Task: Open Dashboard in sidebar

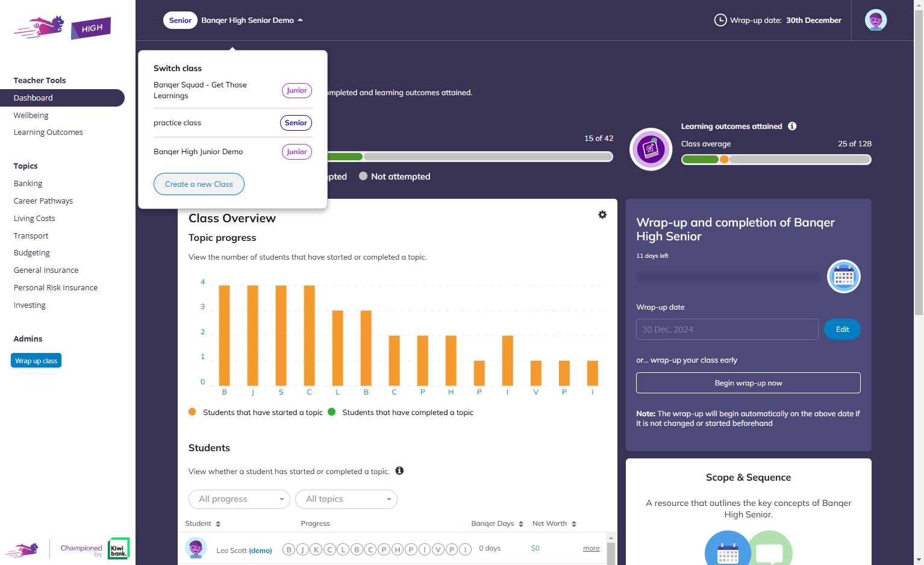Action: point(62,98)
